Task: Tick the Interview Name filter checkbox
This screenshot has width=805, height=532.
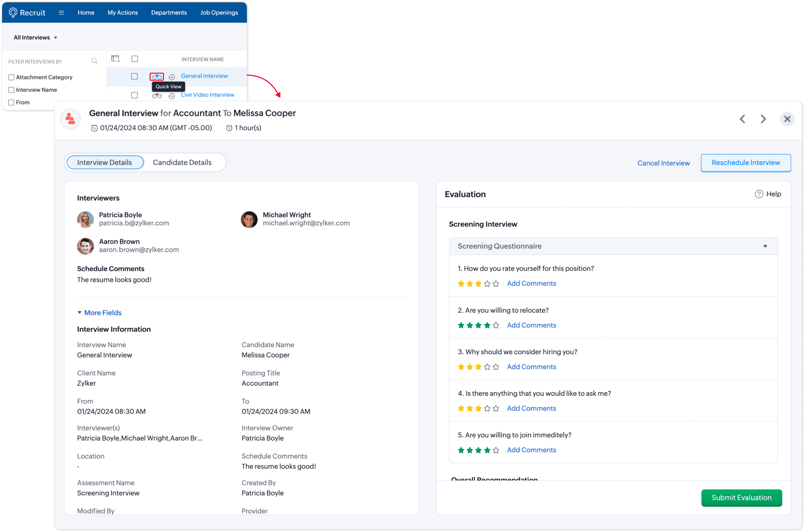Action: [11, 90]
